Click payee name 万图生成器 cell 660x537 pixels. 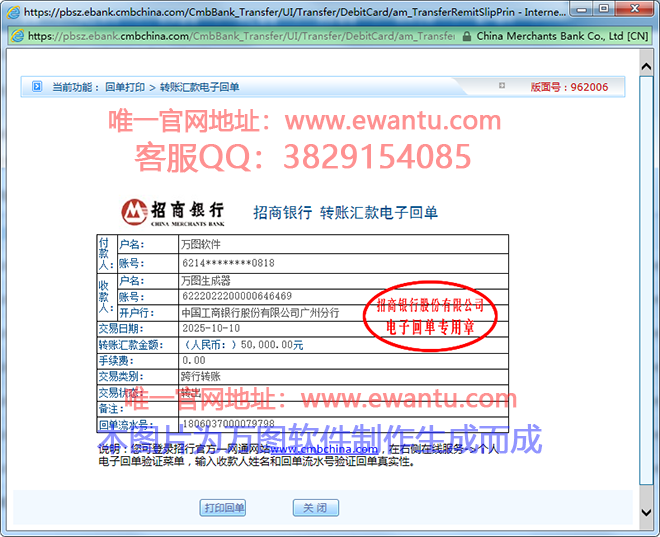click(x=343, y=281)
